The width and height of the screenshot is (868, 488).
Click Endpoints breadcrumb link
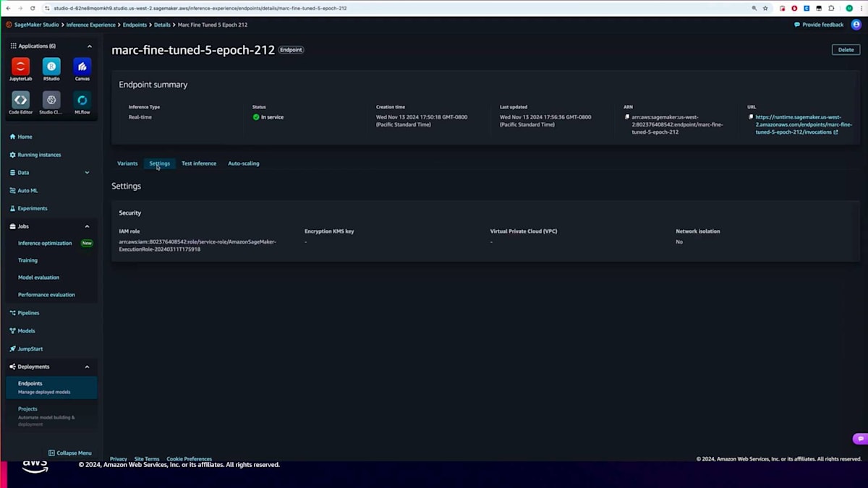(x=134, y=25)
